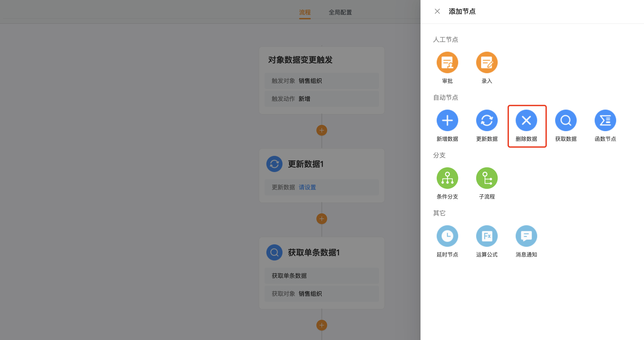The image size is (644, 340).
Task: Click the 请设置 link in 更新数据1
Action: 307,187
